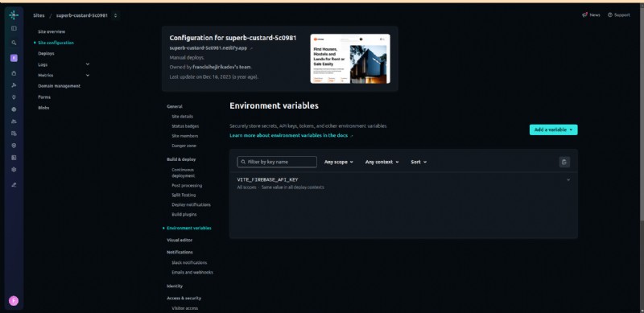644x313 pixels.
Task: Click the Sites breadcrumb link
Action: (x=39, y=15)
